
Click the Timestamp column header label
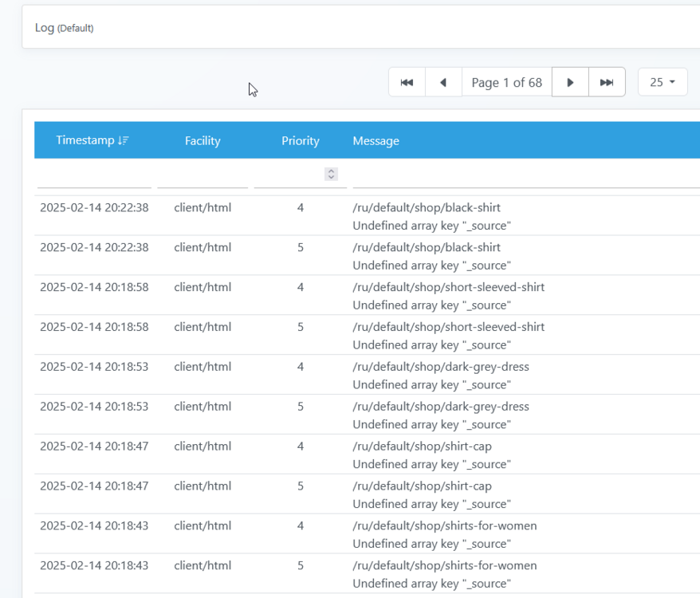(85, 140)
